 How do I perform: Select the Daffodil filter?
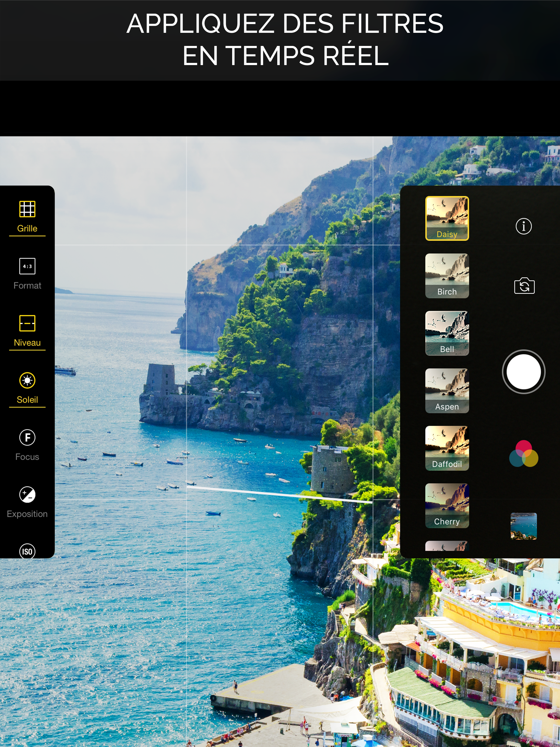click(x=447, y=448)
